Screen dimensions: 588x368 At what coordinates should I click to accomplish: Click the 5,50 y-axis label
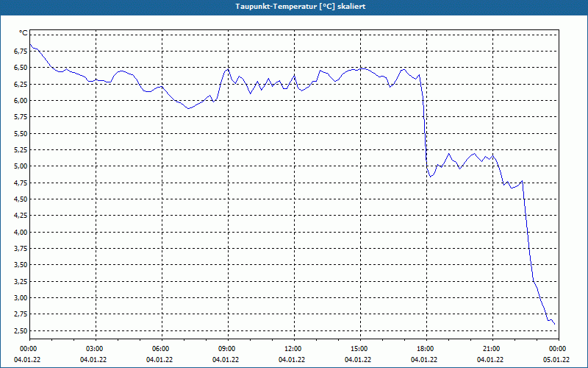(21, 134)
